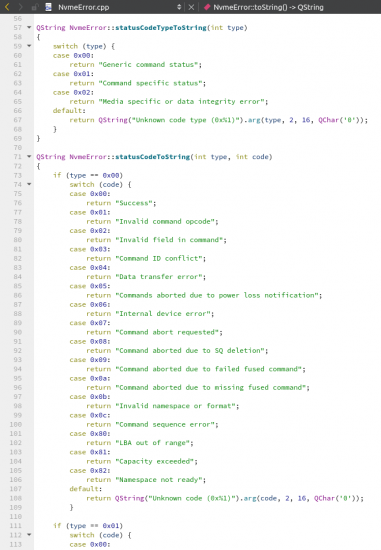Click line number 67 in the gutter
The height and width of the screenshot is (550, 381).
pos(18,120)
